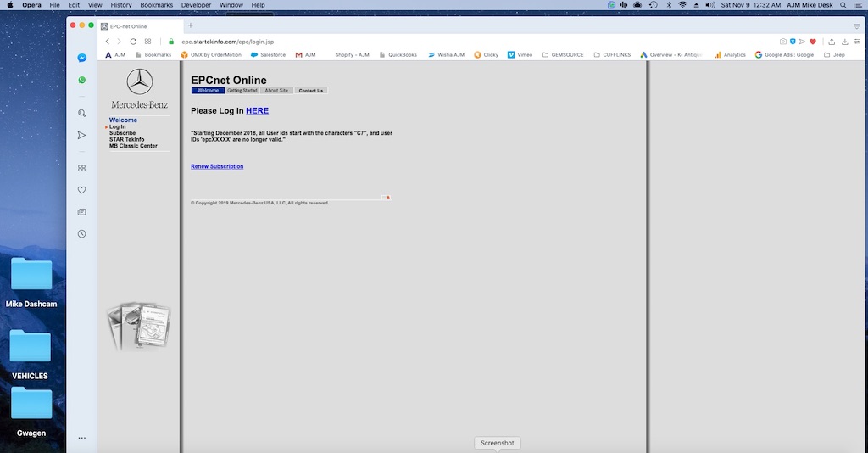Switch to the Getting Started tab
The image size is (868, 453).
242,90
